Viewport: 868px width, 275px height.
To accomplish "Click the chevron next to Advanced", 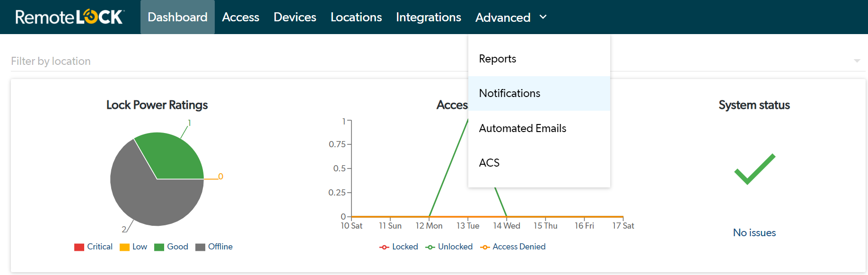I will tap(543, 17).
